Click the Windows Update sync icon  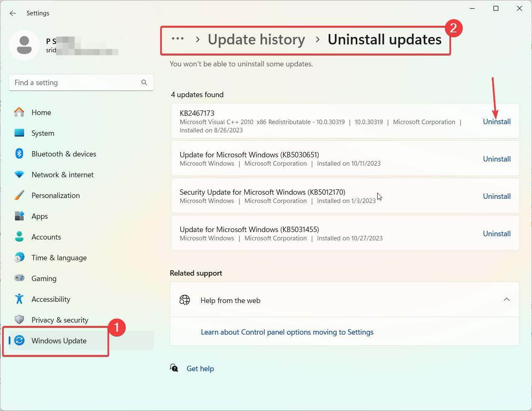(x=19, y=340)
